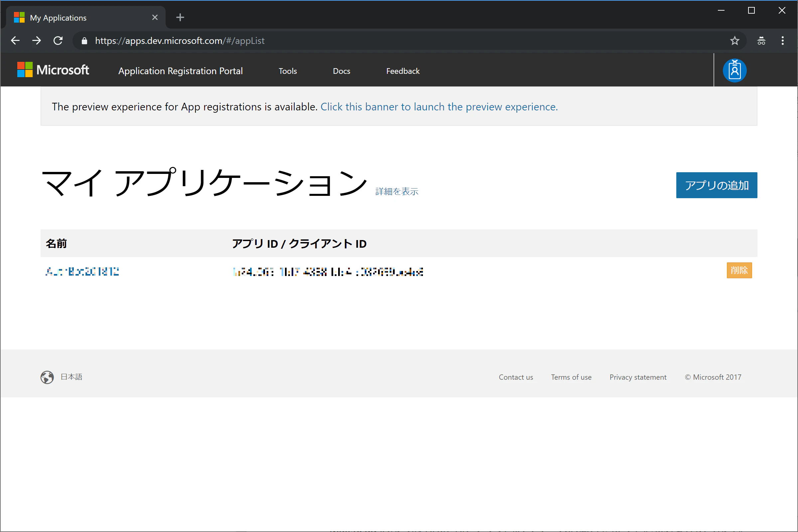Open the Contact us footer link

(516, 377)
